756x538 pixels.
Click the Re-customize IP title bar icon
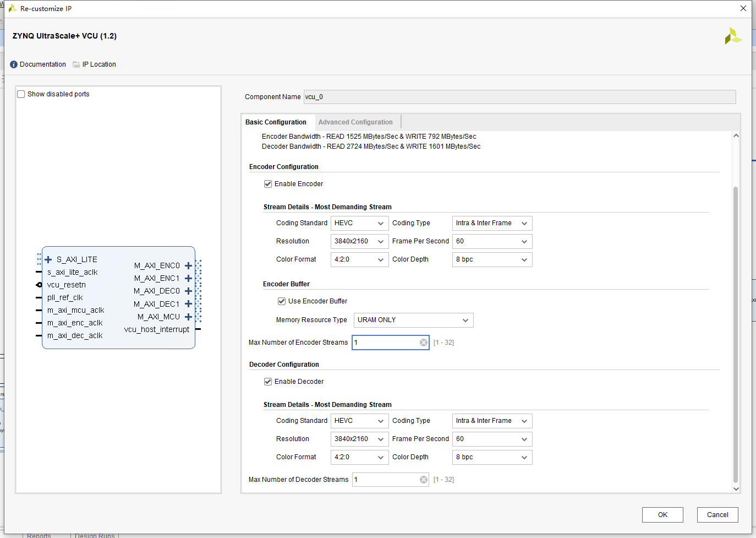(x=12, y=8)
